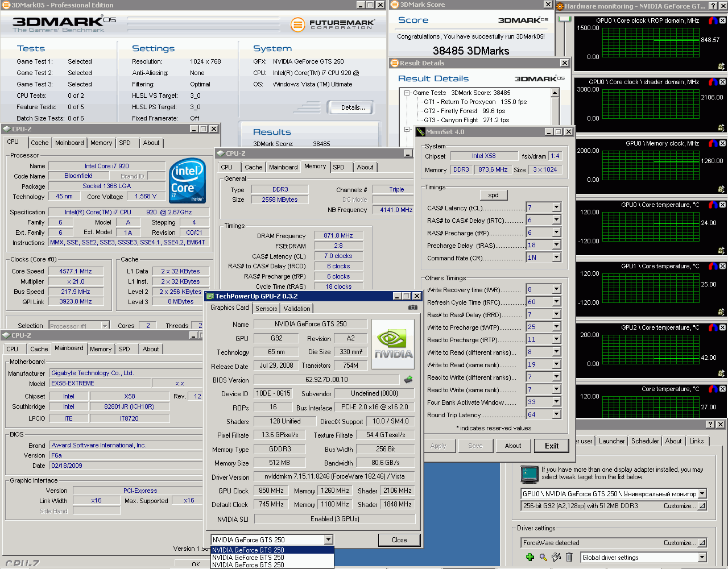Click magnet icon on GPU1 Core temperature graph

coord(713,266)
